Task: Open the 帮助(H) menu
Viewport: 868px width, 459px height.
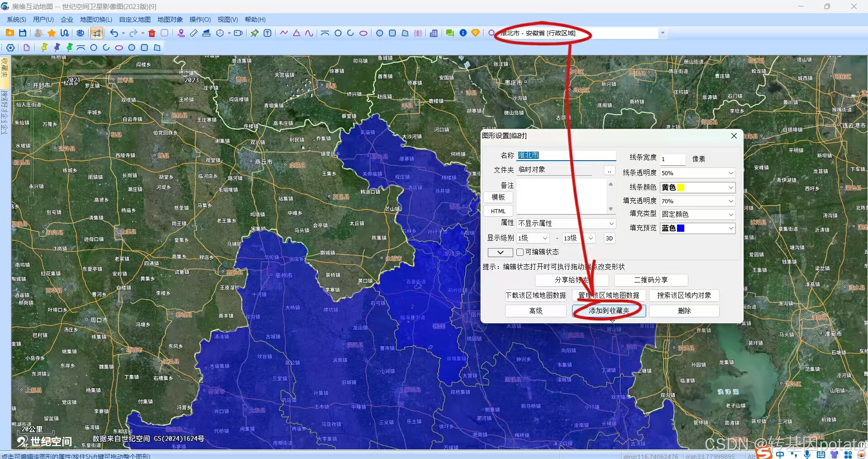Action: click(255, 19)
